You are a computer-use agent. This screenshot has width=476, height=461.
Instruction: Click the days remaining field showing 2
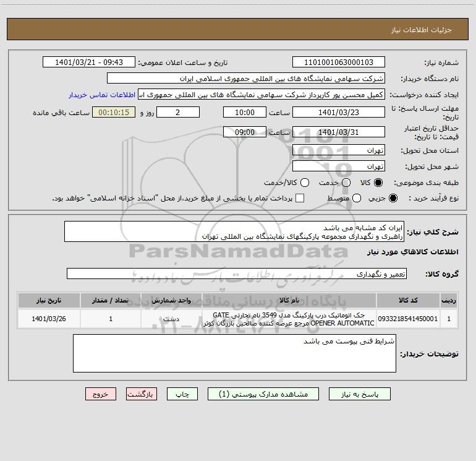click(x=178, y=112)
